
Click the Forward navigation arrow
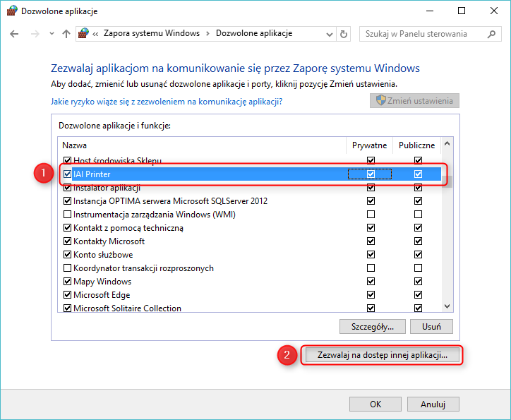pos(34,34)
